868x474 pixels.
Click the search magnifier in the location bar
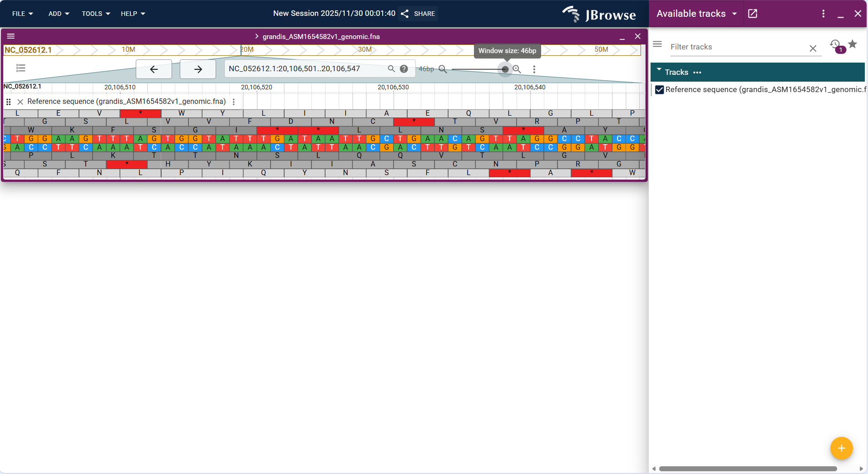click(391, 68)
